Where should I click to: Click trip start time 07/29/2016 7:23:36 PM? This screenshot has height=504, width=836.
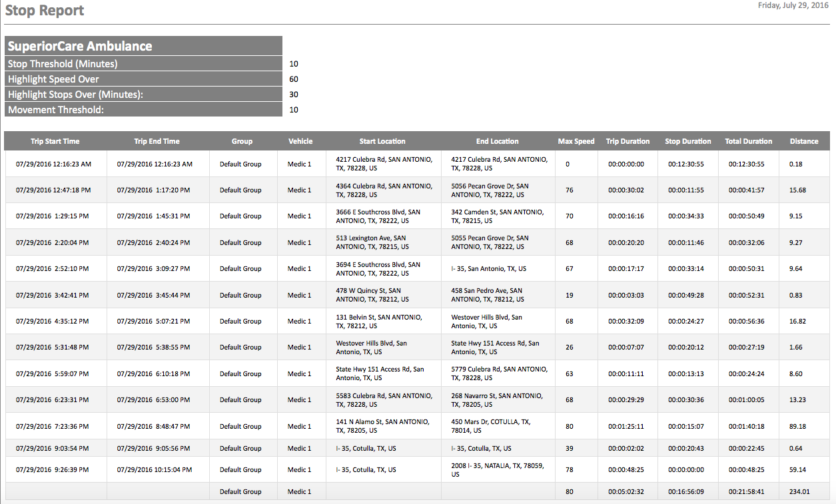(x=53, y=426)
